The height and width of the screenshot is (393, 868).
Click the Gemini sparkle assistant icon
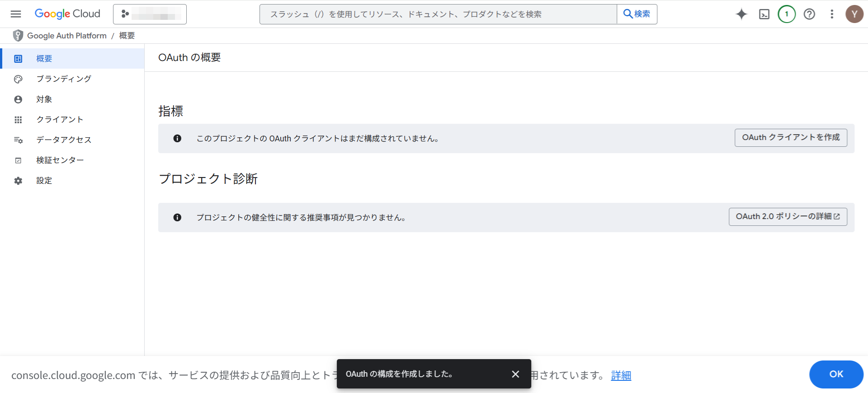point(741,14)
